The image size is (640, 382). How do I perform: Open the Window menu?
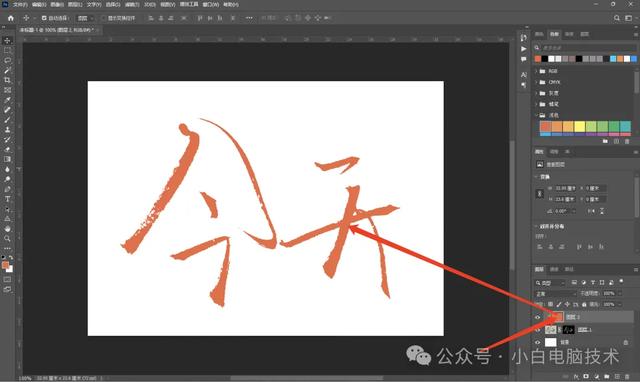(x=211, y=4)
